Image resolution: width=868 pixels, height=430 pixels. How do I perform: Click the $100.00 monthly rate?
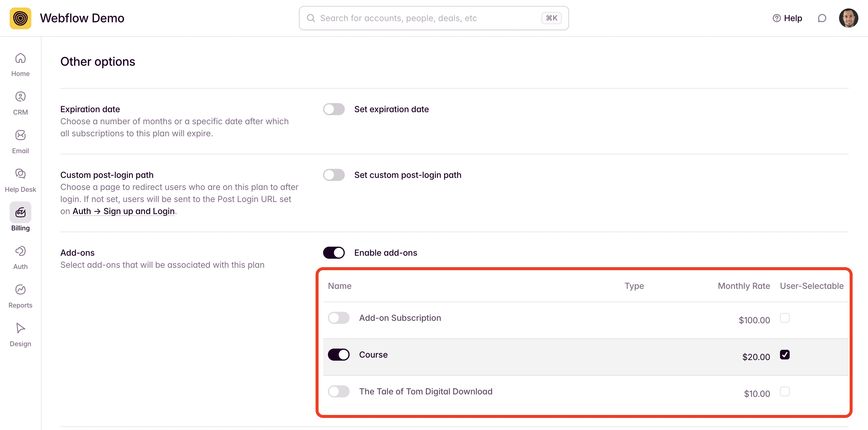754,320
